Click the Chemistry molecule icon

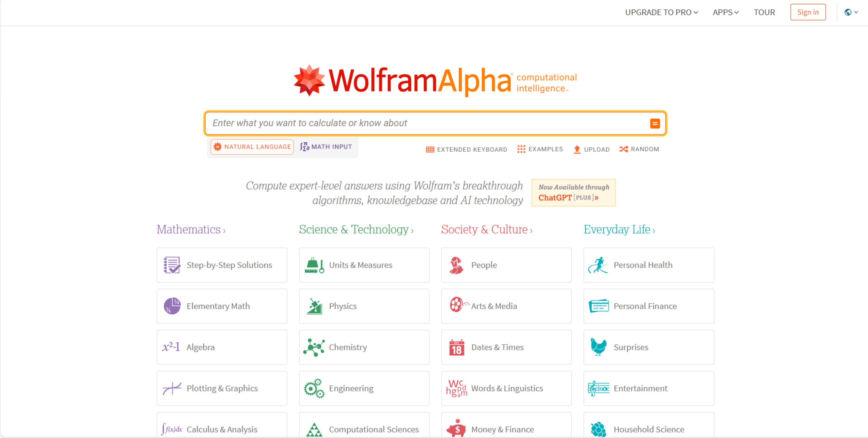314,347
